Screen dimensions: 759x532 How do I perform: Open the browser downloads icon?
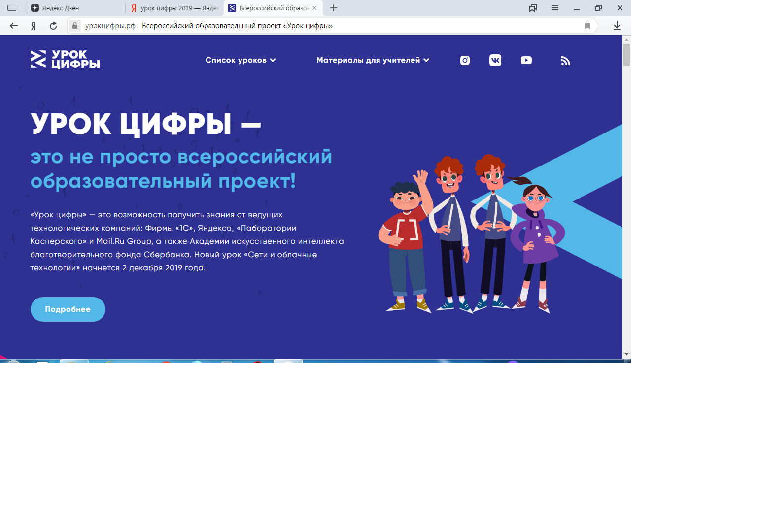[x=617, y=26]
